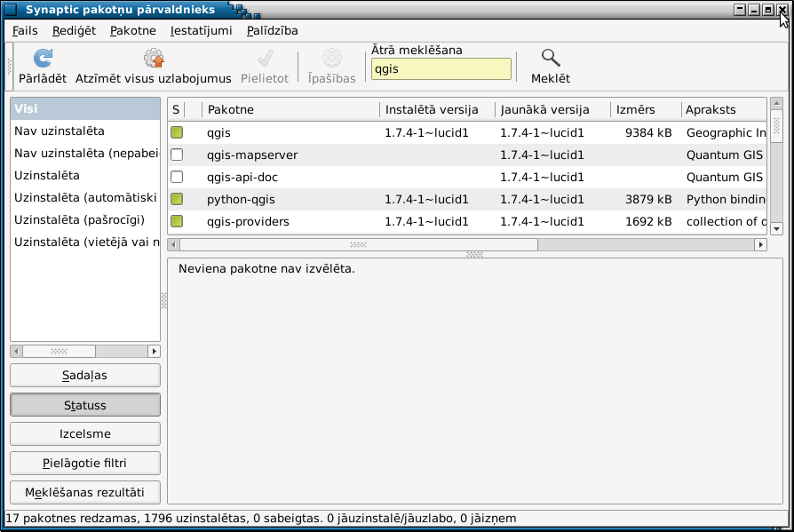Click the Meklēt magnifier icon
The height and width of the screenshot is (532, 794).
click(551, 59)
